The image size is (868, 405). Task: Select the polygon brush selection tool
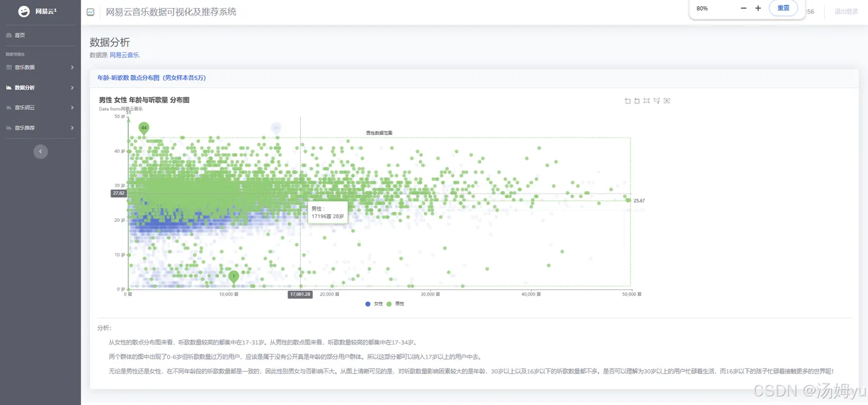coord(657,101)
